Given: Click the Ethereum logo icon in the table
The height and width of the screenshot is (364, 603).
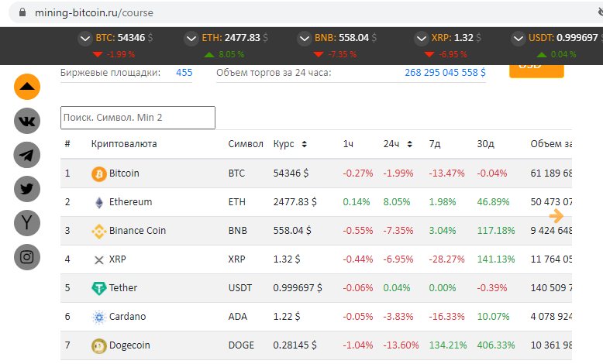Looking at the screenshot, I should point(99,203).
